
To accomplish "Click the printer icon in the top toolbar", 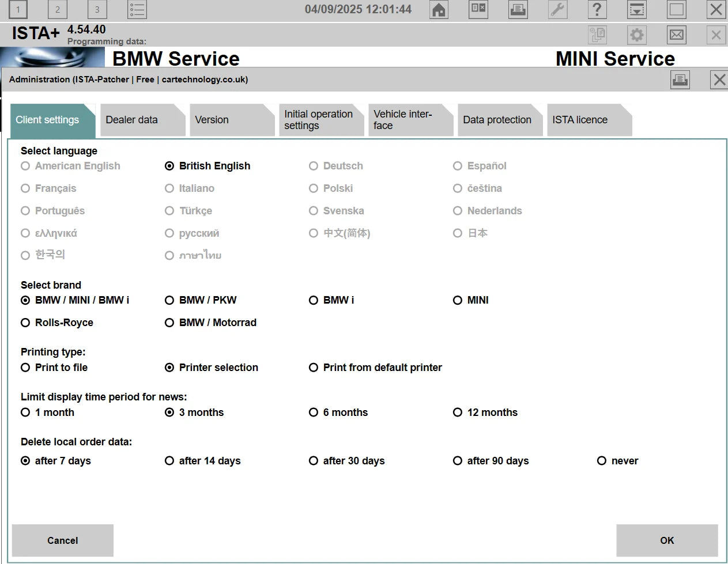I will click(x=517, y=10).
